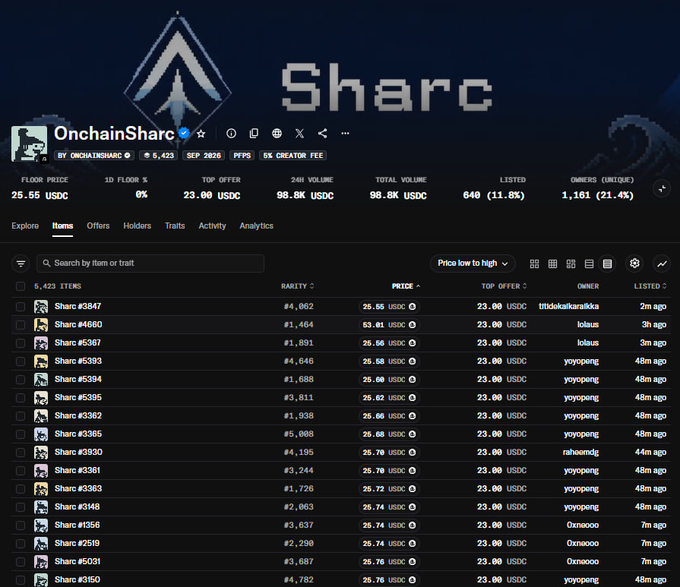
Task: Sort by the RARITY column header
Action: click(x=298, y=286)
